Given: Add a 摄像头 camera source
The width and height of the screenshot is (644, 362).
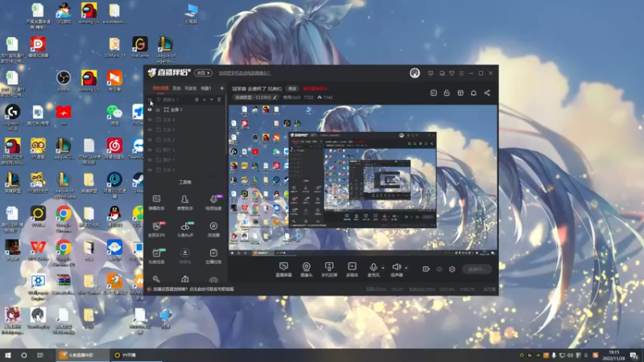Looking at the screenshot, I should 307,269.
